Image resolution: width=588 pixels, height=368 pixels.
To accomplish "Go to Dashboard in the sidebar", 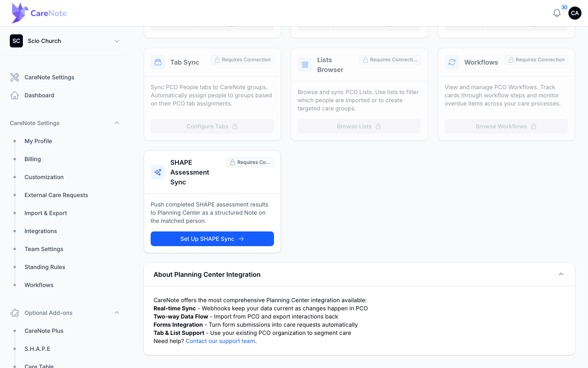I will [39, 95].
